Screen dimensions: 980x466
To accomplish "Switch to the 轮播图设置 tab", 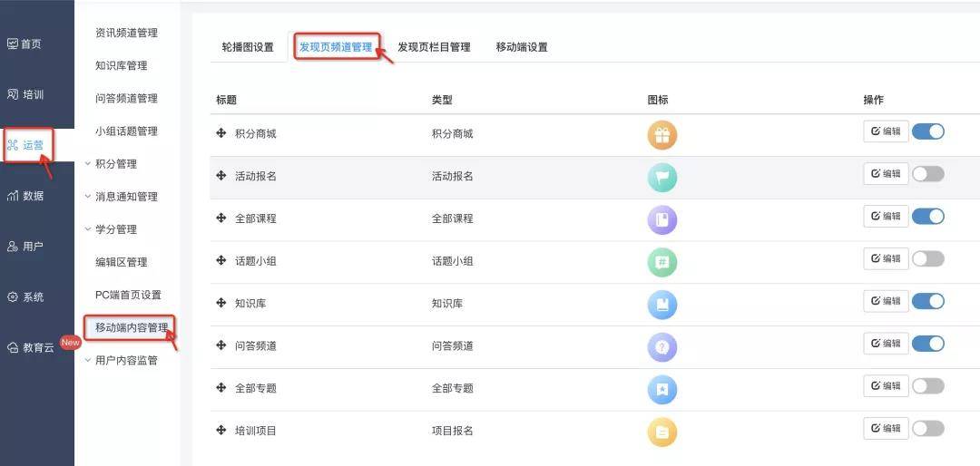I will (248, 47).
